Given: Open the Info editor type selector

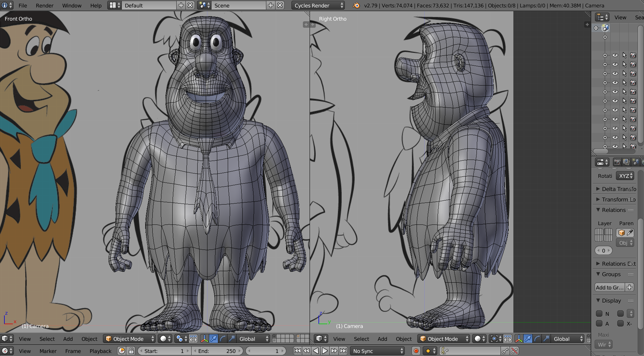Looking at the screenshot, I should 6,5.
